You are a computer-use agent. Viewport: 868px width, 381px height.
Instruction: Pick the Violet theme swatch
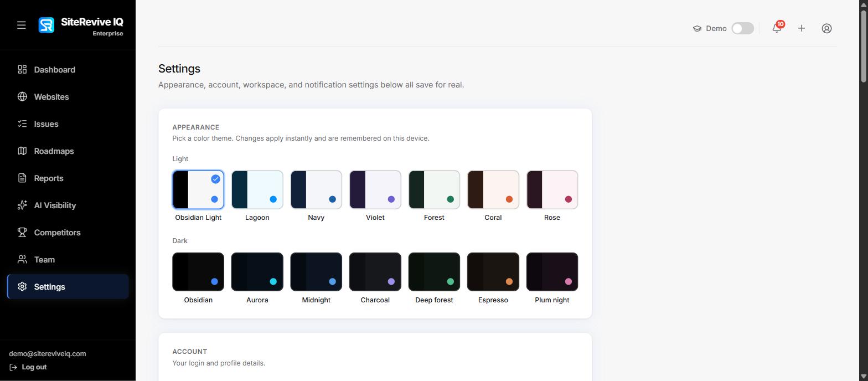pyautogui.click(x=375, y=189)
